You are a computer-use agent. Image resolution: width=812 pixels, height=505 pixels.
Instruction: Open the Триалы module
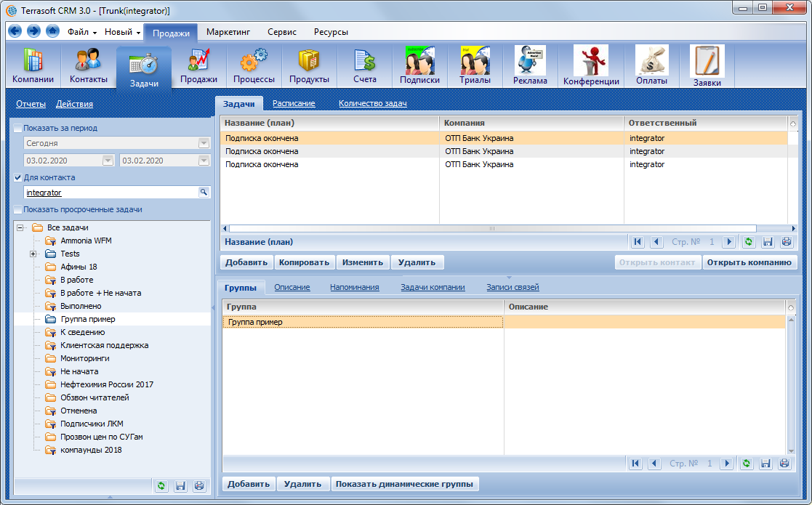point(475,65)
